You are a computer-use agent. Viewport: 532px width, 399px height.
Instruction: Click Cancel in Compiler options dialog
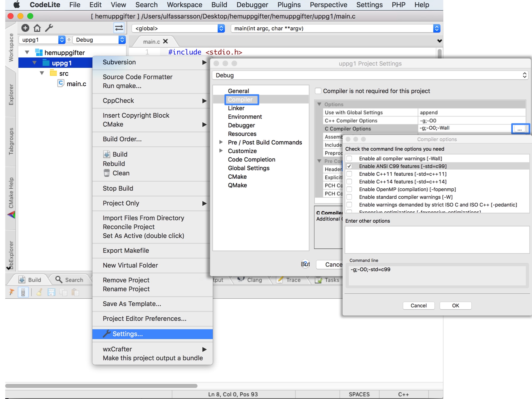point(418,305)
